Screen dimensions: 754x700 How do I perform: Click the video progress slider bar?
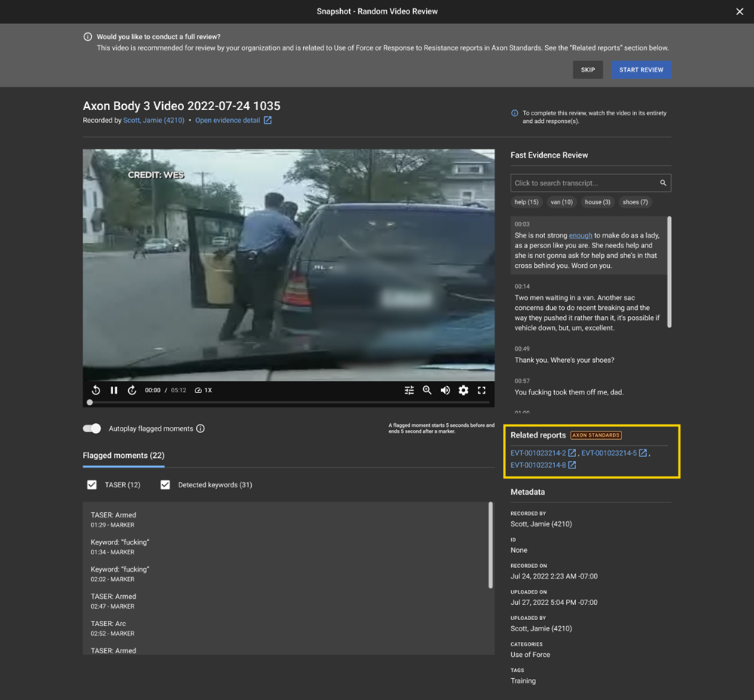pyautogui.click(x=289, y=402)
